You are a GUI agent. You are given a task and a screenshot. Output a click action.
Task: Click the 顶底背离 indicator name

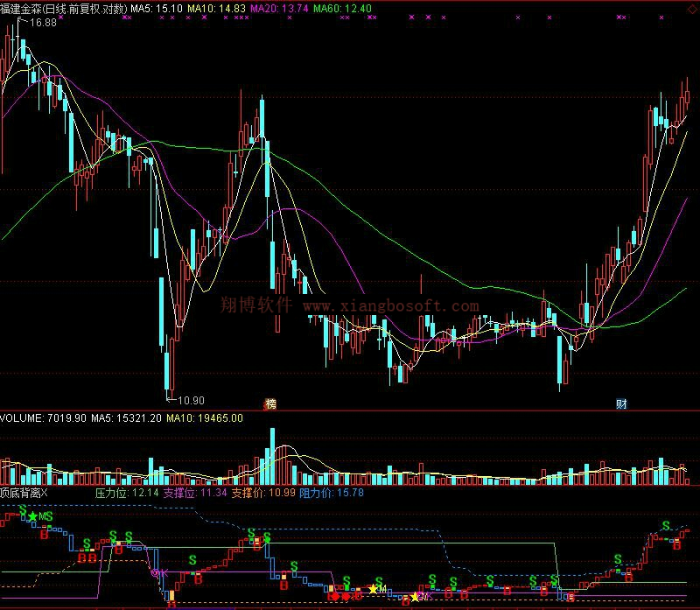[x=20, y=494]
